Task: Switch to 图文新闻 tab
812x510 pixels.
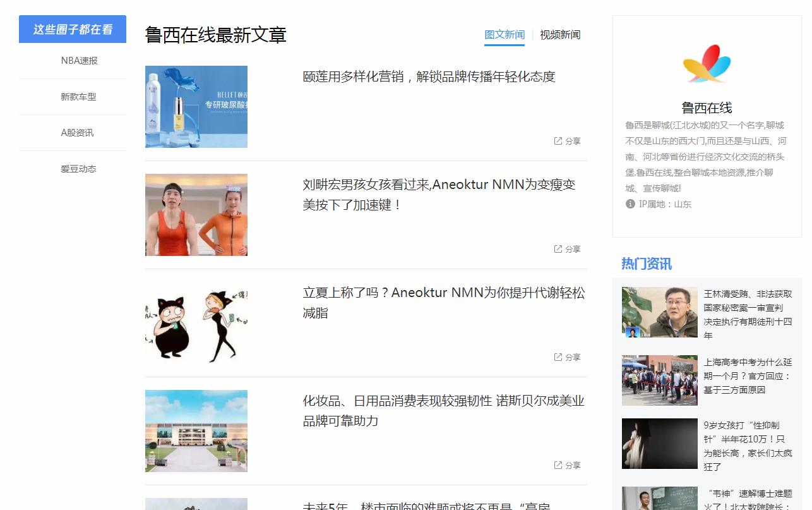Action: (505, 35)
